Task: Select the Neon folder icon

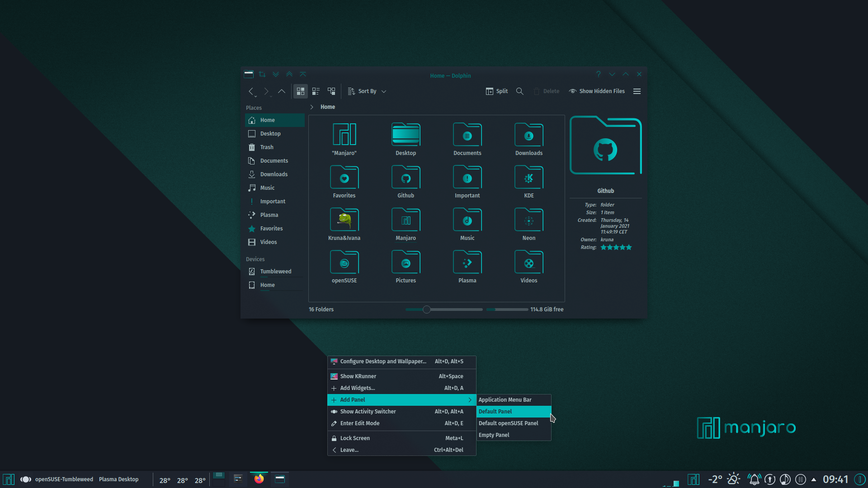Action: pos(529,220)
